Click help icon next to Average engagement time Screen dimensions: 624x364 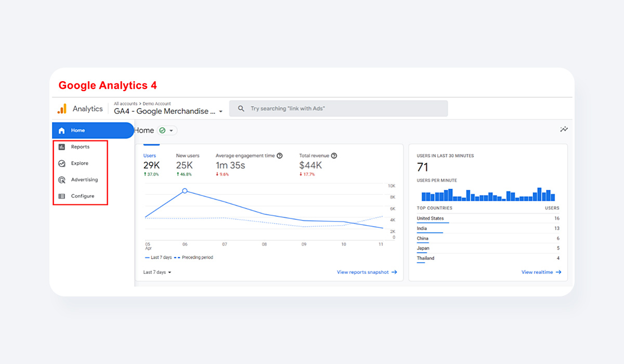[x=280, y=155]
